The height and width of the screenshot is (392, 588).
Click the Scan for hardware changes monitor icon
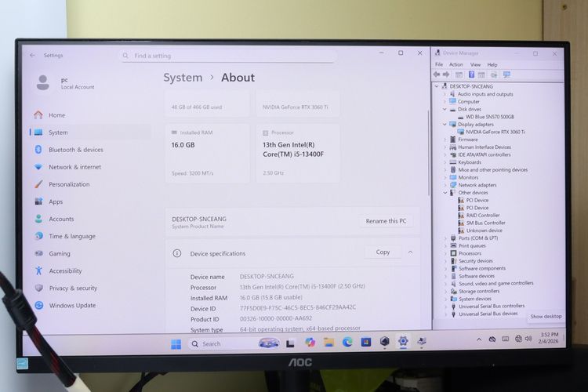tap(506, 74)
